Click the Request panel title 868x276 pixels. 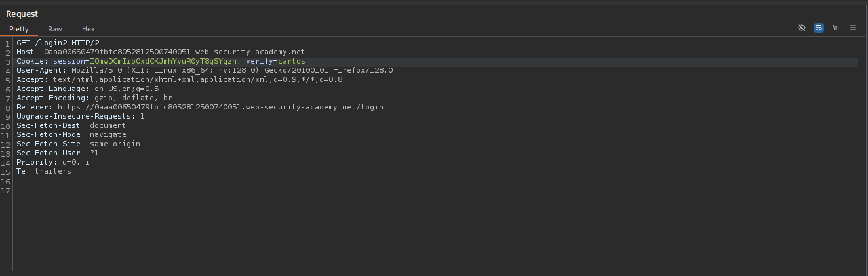[22, 14]
